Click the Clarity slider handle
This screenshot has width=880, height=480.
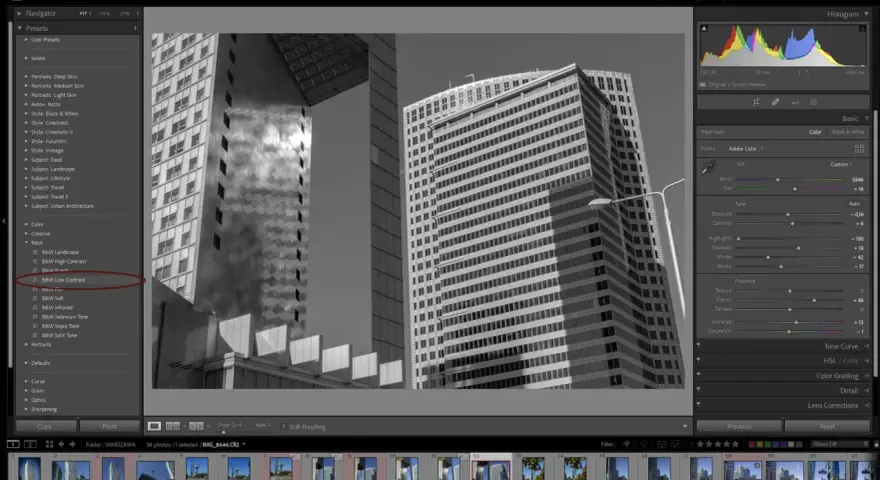(814, 300)
